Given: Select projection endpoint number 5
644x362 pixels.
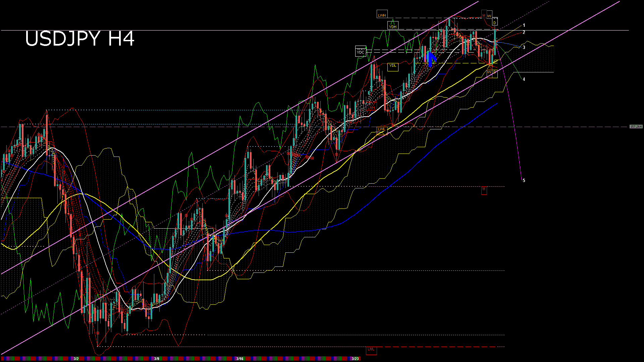Looking at the screenshot, I should [524, 180].
